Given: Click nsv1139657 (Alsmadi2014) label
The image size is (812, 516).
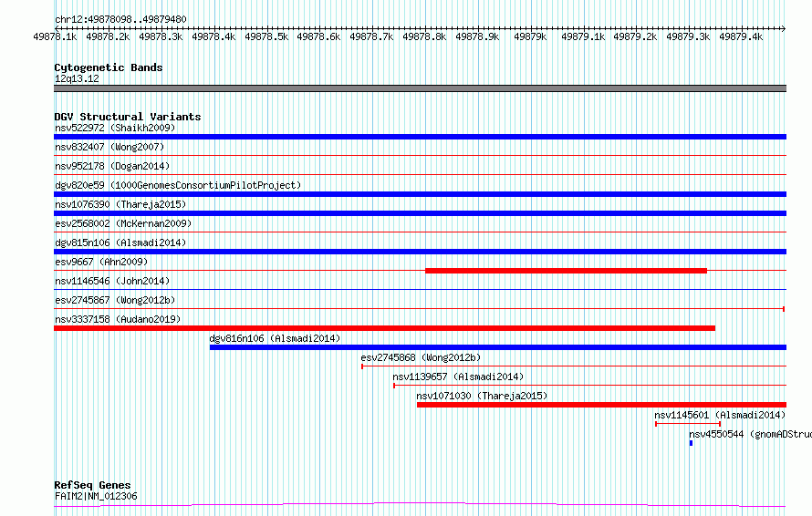Looking at the screenshot, I should (458, 377).
